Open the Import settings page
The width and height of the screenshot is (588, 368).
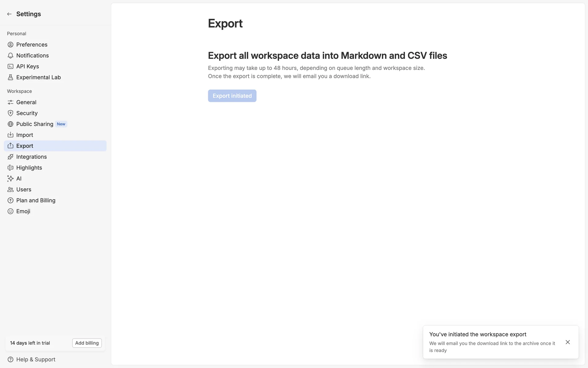[24, 135]
